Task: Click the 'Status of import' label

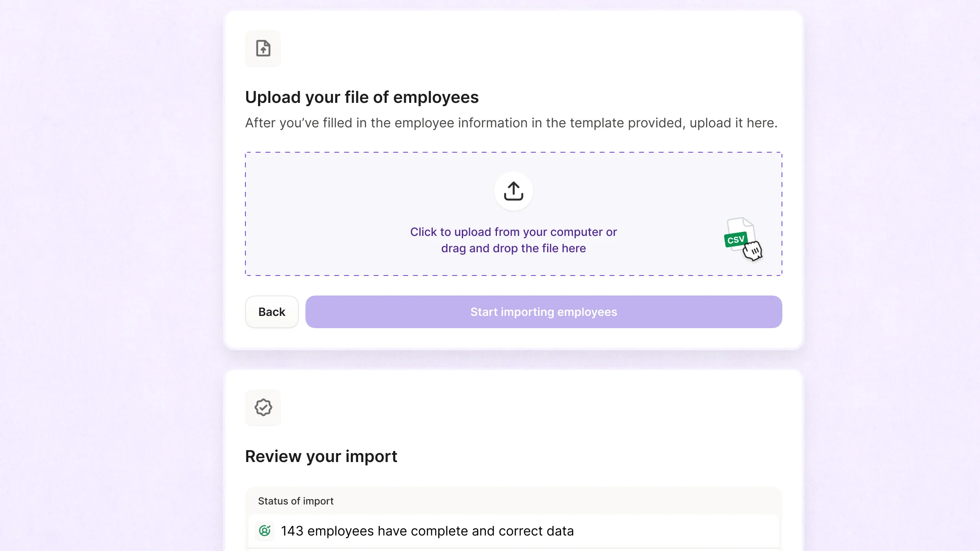Action: (296, 501)
